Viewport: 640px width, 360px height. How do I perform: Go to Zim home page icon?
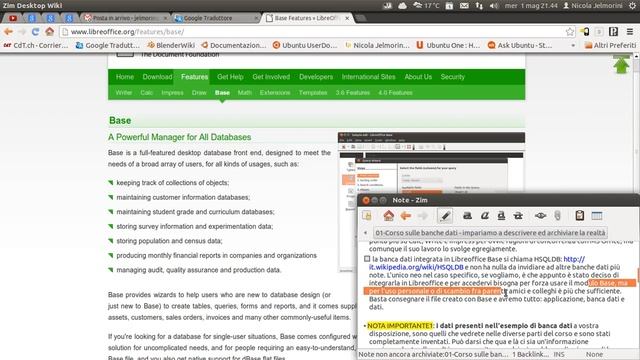click(x=388, y=216)
